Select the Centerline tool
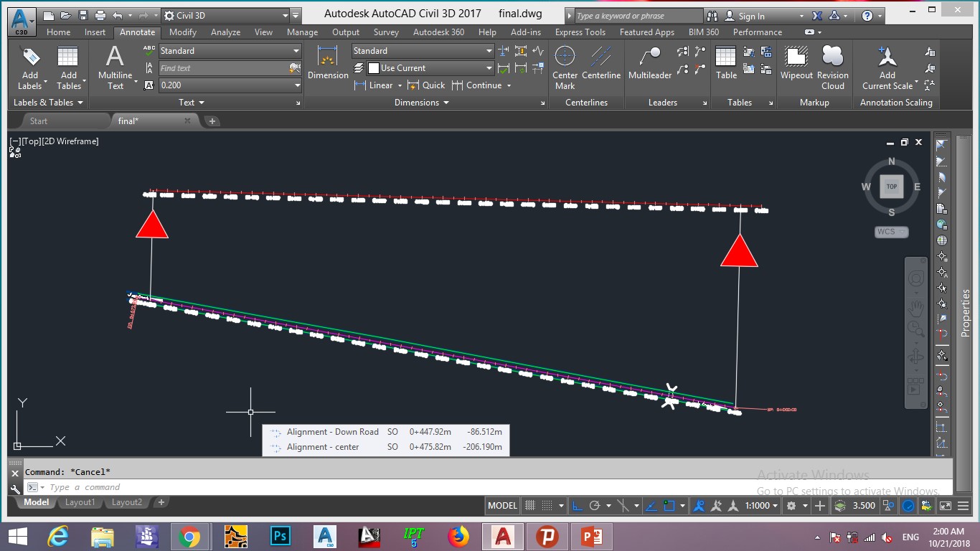This screenshot has height=551, width=980. tap(601, 62)
